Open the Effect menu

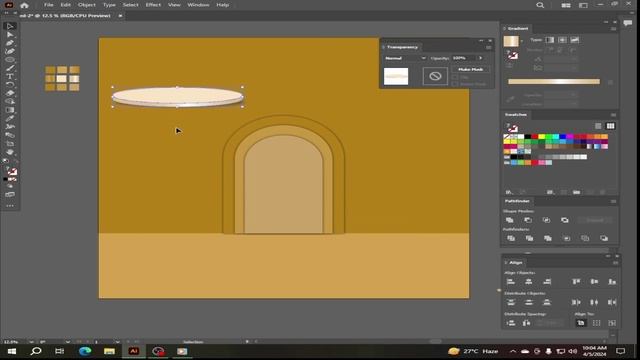pyautogui.click(x=153, y=5)
